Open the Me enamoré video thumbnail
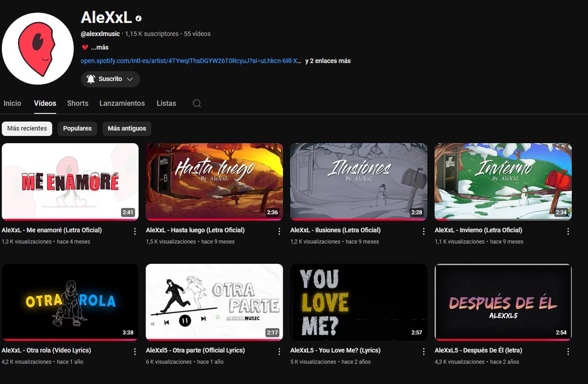Screen dimensions: 588x384 (x=70, y=181)
